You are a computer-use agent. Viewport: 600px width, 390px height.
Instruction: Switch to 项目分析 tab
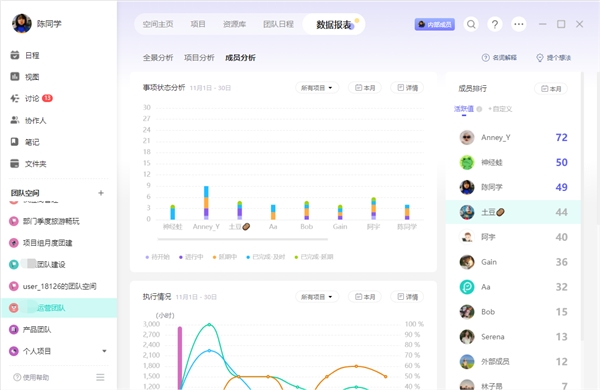pos(199,58)
